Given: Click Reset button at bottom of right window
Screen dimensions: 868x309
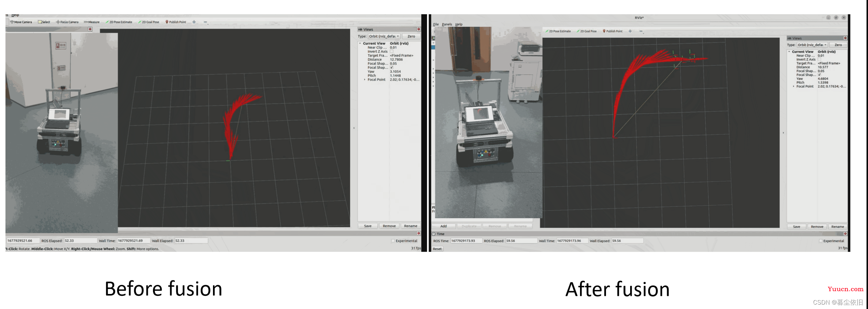Looking at the screenshot, I should click(x=437, y=249).
